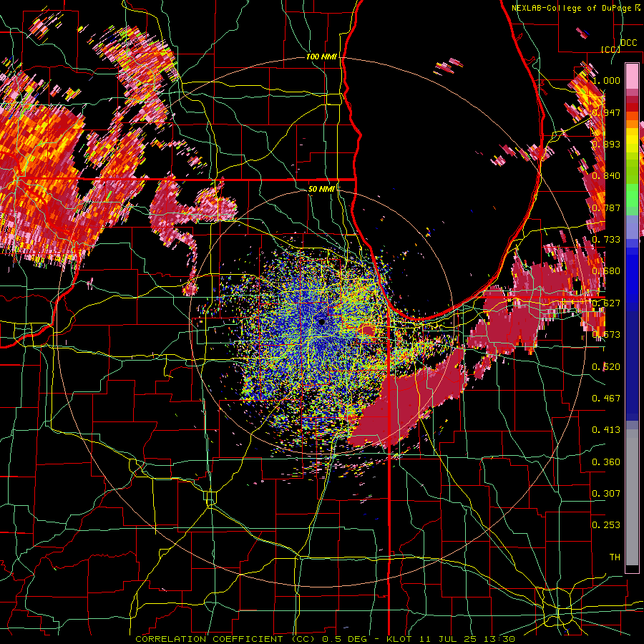The image size is (644, 644).
Task: Select the 0.893 scale value
Action: [x=606, y=144]
